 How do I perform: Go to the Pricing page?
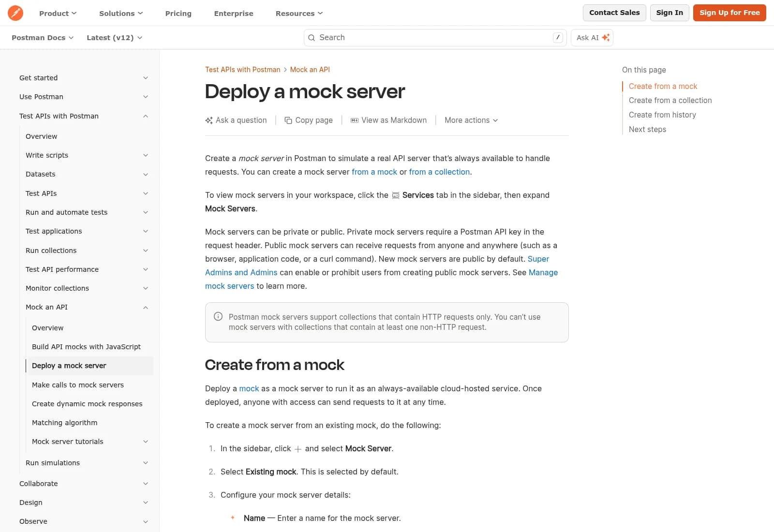click(179, 13)
